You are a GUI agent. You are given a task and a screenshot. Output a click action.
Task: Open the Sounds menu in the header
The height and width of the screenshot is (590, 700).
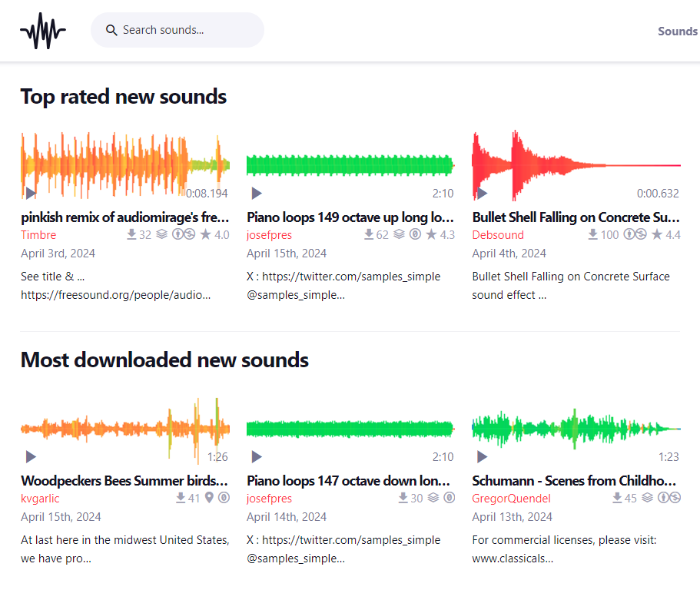click(677, 31)
